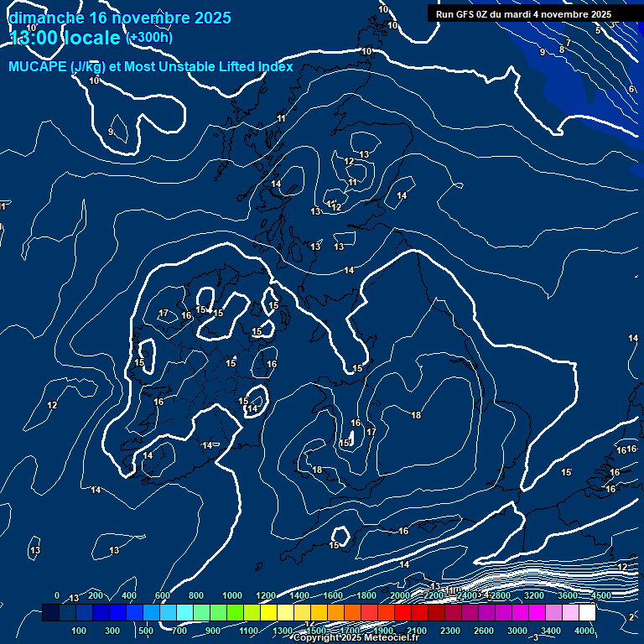Click the '800' legend scale label
This screenshot has width=644, height=644.
click(x=196, y=595)
